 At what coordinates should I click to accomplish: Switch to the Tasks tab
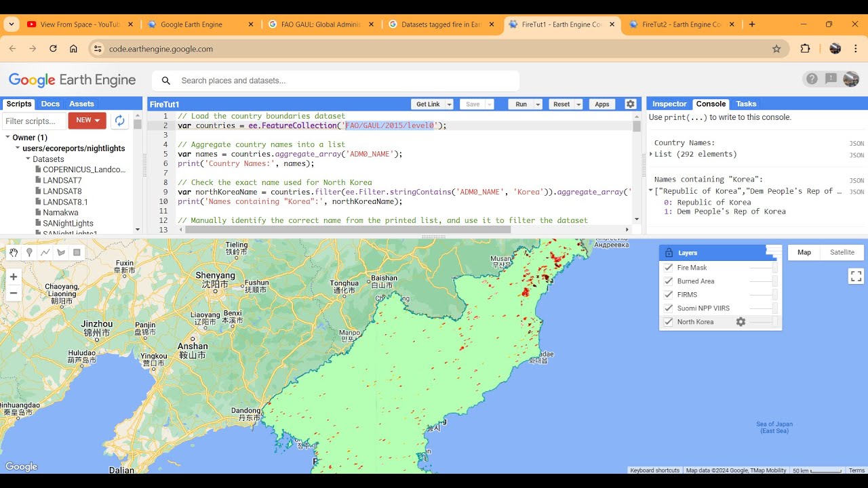(746, 104)
